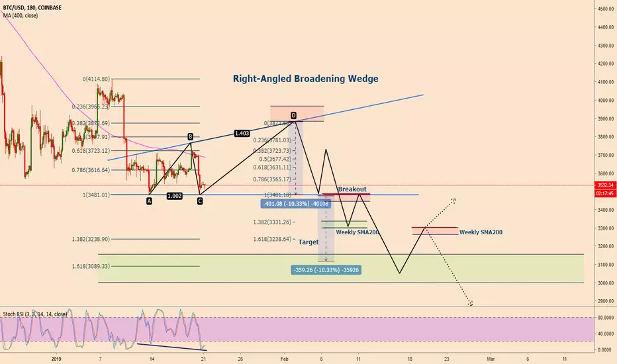
Task: Click 80.0000 on the Stoch RSI scale
Action: click(606, 317)
